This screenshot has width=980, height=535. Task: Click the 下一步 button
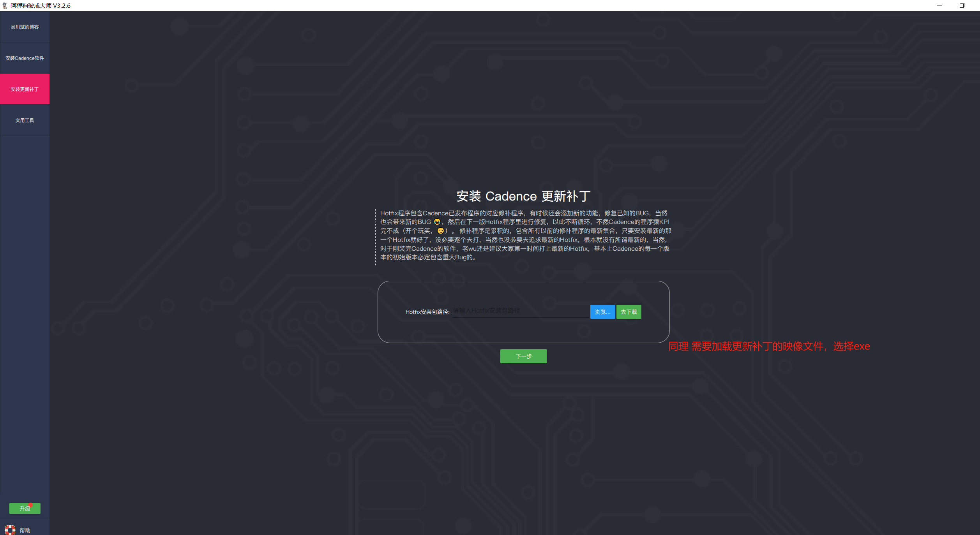pos(523,356)
